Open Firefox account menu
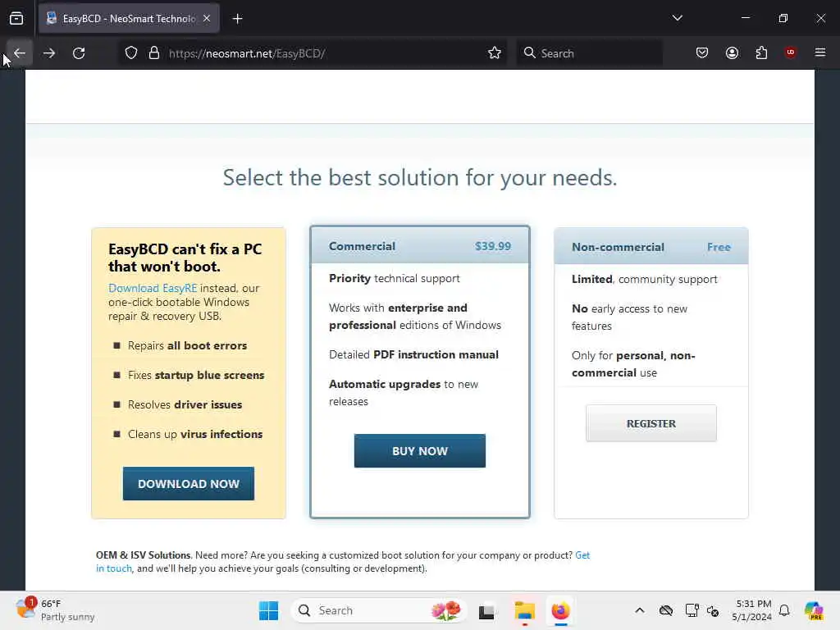This screenshot has height=630, width=840. 732,53
